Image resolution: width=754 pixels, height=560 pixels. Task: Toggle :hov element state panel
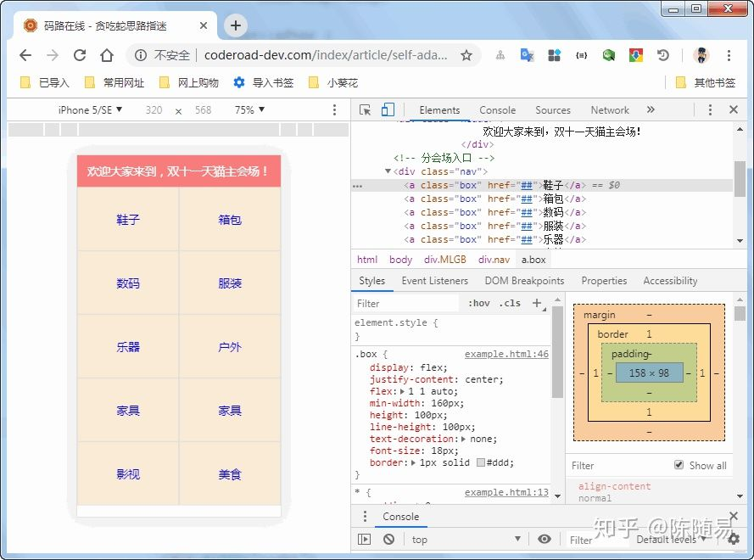(x=479, y=303)
